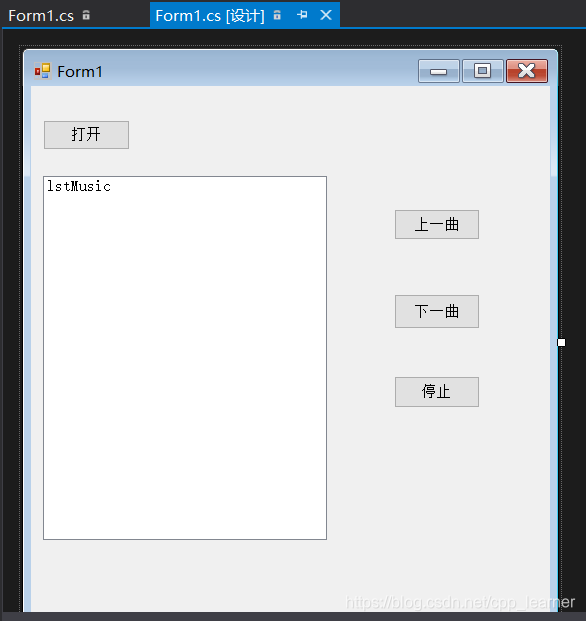Click the blog.csdn.net watermark link

[x=460, y=602]
